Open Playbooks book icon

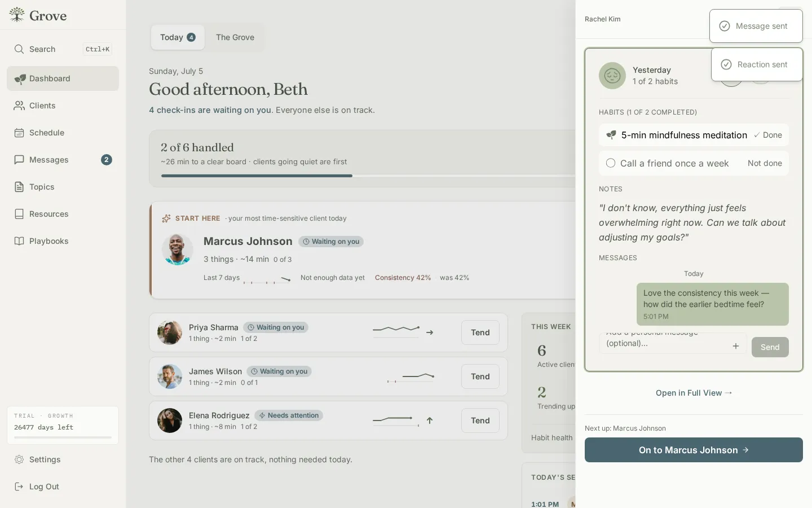pyautogui.click(x=19, y=241)
